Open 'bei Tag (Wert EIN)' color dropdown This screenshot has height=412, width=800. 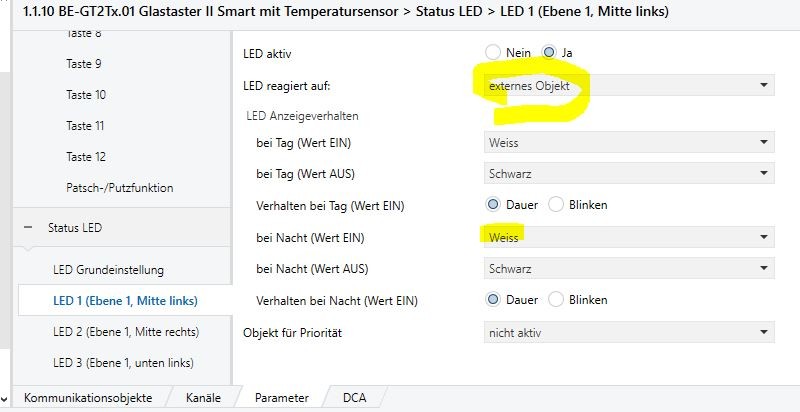[x=628, y=142]
